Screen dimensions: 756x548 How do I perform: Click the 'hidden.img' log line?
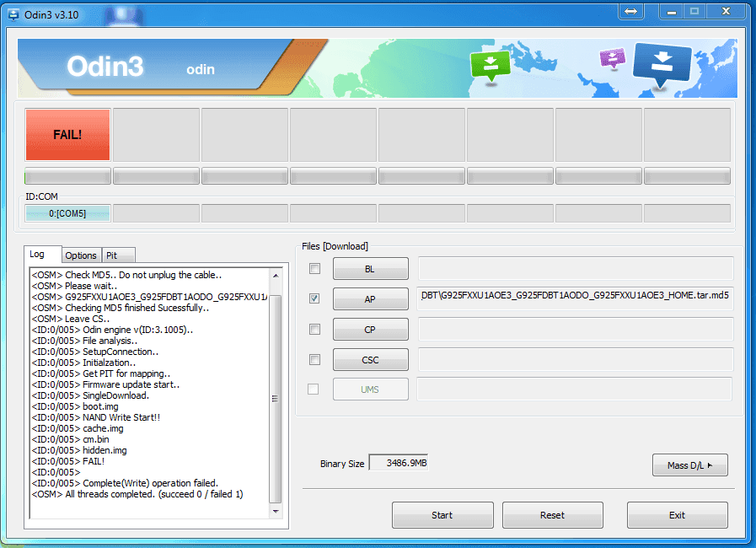pos(79,450)
